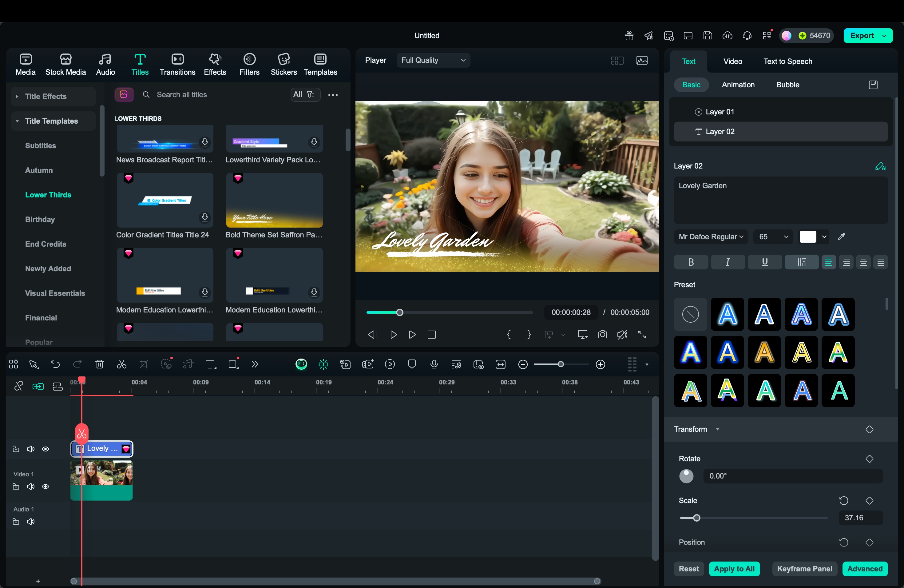Mute the Audio 1 track
The image size is (904, 588).
(x=30, y=522)
